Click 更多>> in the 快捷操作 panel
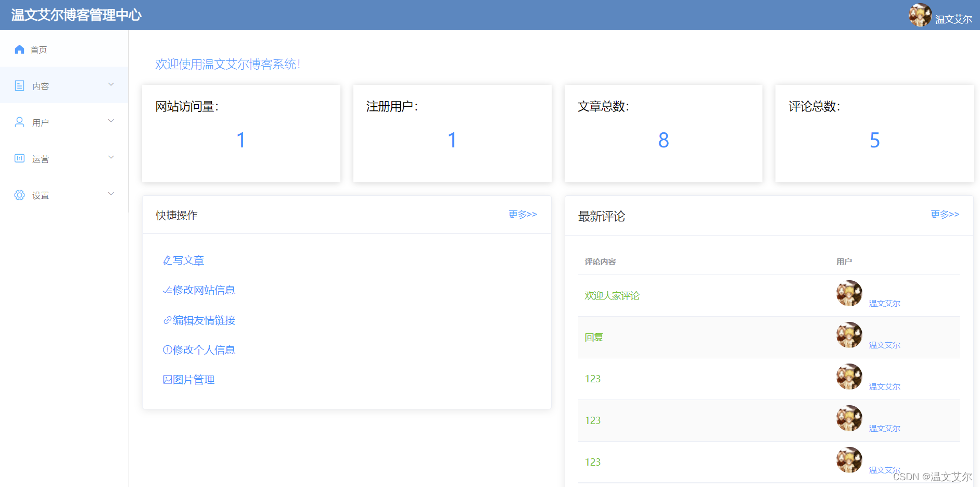This screenshot has height=487, width=980. click(523, 214)
